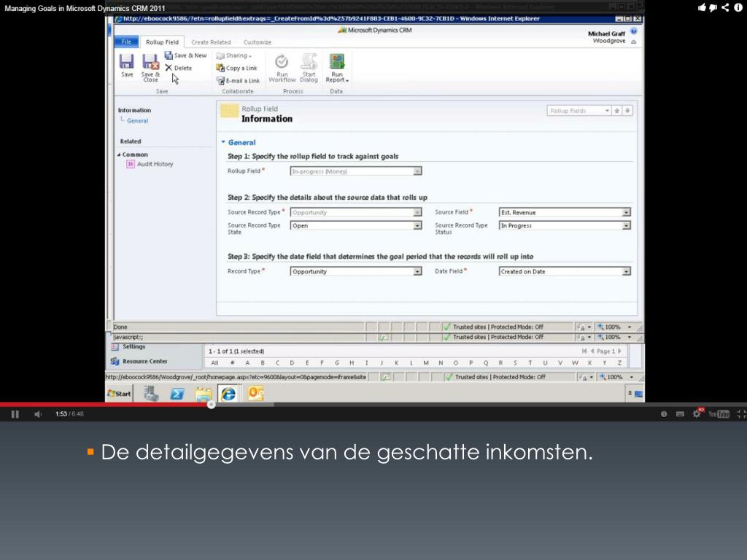Open the General link under Information
The image size is (747, 560).
coord(137,121)
